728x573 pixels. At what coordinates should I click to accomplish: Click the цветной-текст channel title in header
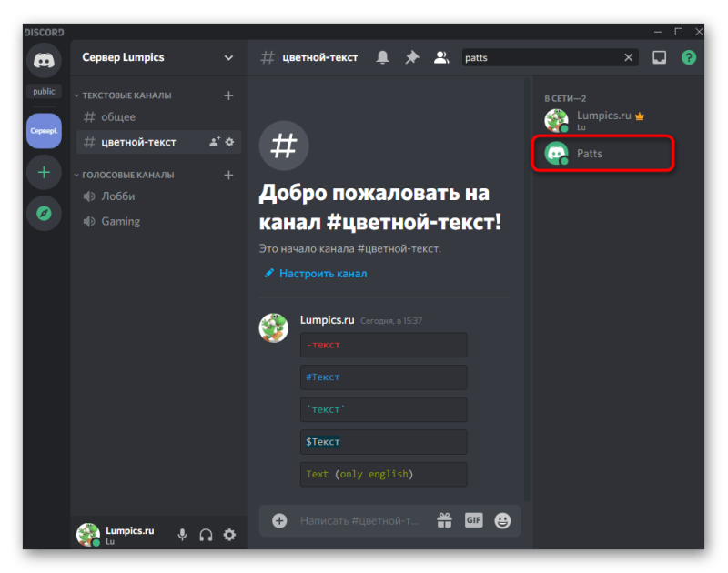pos(320,57)
